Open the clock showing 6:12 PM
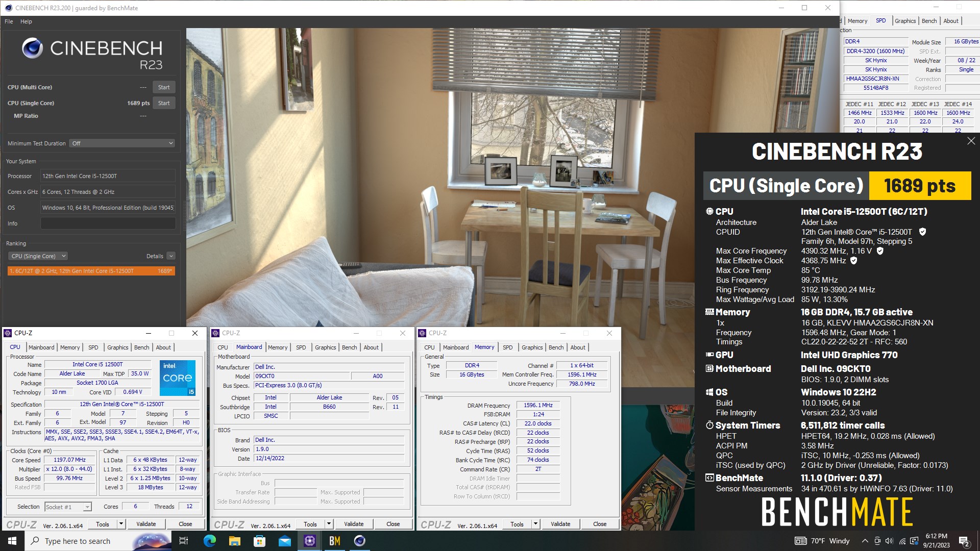980x551 pixels. pos(936,541)
